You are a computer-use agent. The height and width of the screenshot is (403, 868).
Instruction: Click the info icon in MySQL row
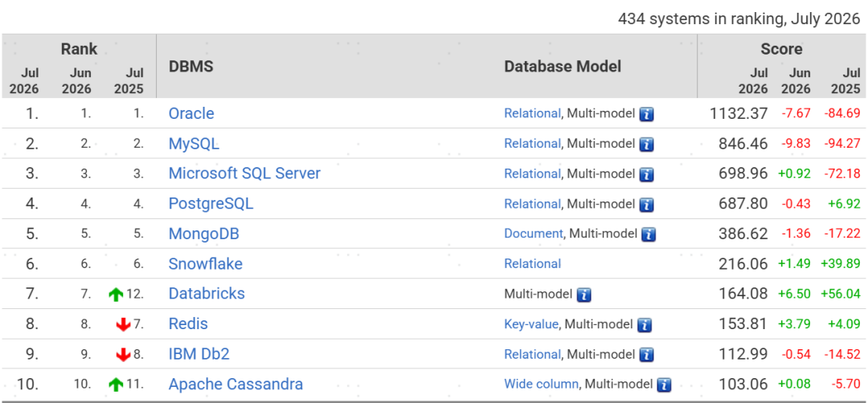[x=646, y=145]
